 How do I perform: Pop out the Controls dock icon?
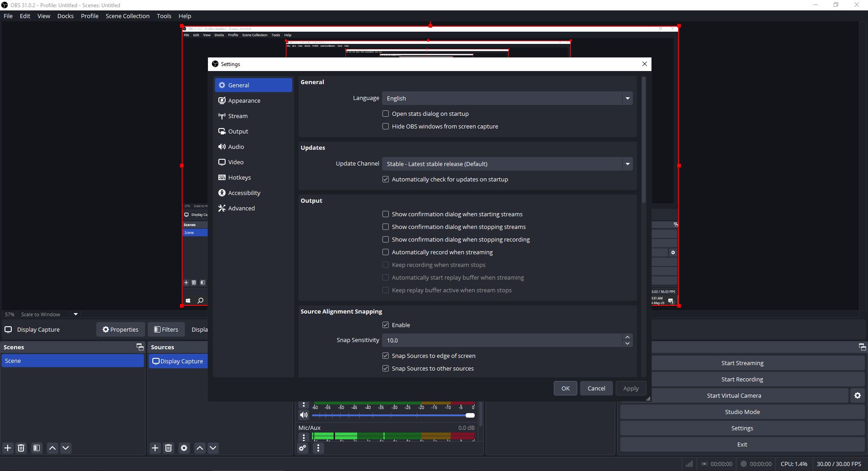click(x=862, y=347)
